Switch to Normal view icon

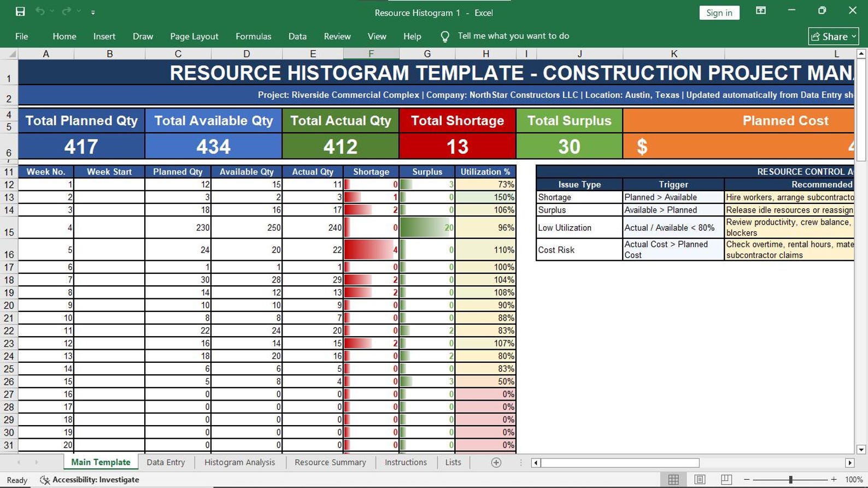point(673,479)
